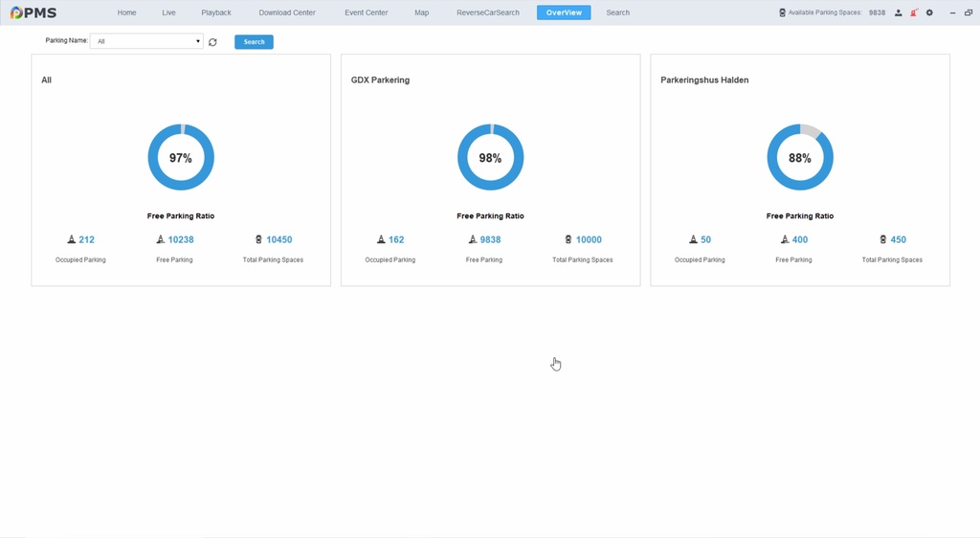Click free parking icon in GDX Parkering

click(x=473, y=239)
